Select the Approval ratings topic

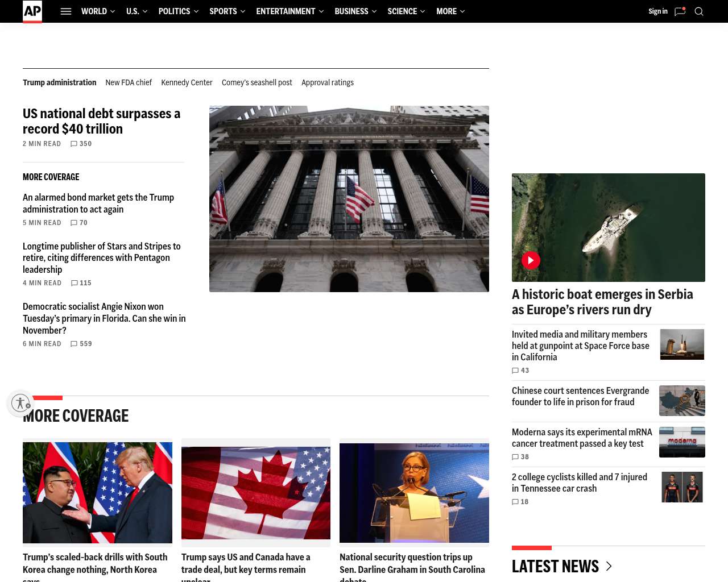(x=328, y=82)
